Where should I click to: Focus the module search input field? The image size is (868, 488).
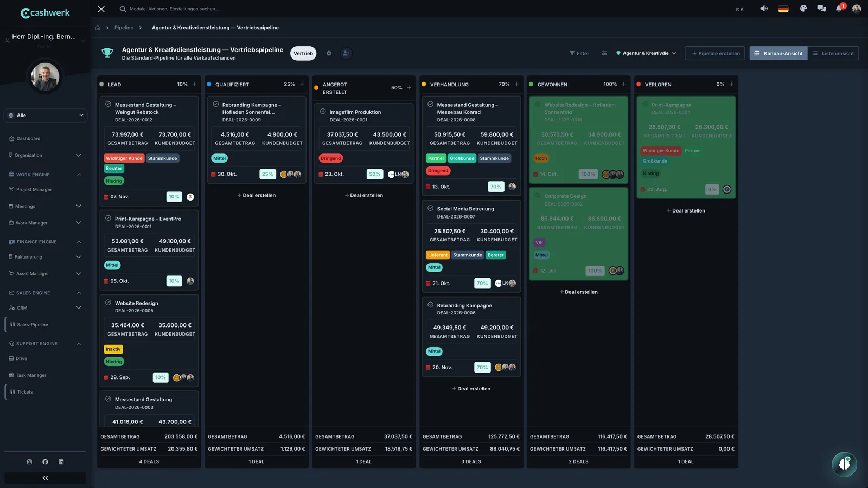tap(174, 9)
